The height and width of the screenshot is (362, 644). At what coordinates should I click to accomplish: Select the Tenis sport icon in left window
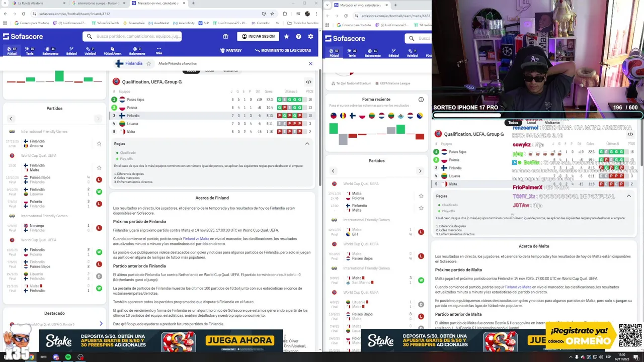(x=30, y=51)
